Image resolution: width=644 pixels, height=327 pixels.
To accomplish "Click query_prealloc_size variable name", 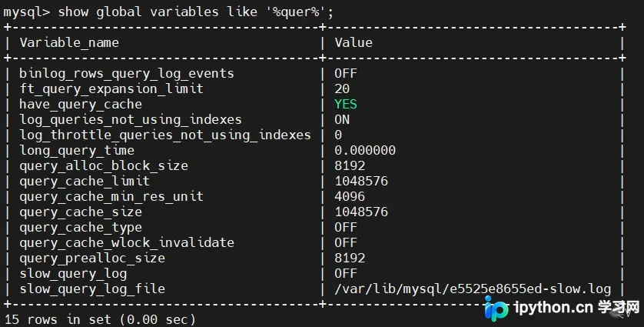I will click(x=92, y=259).
